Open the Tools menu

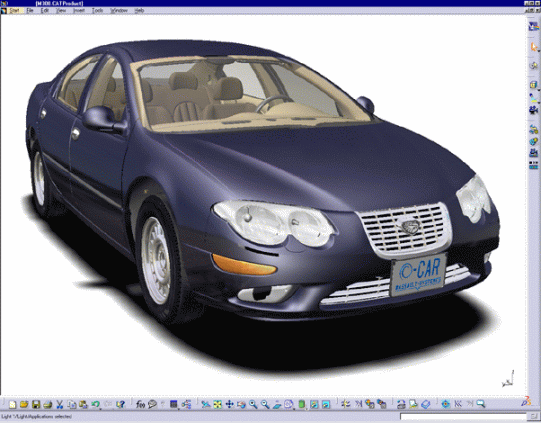[x=97, y=10]
